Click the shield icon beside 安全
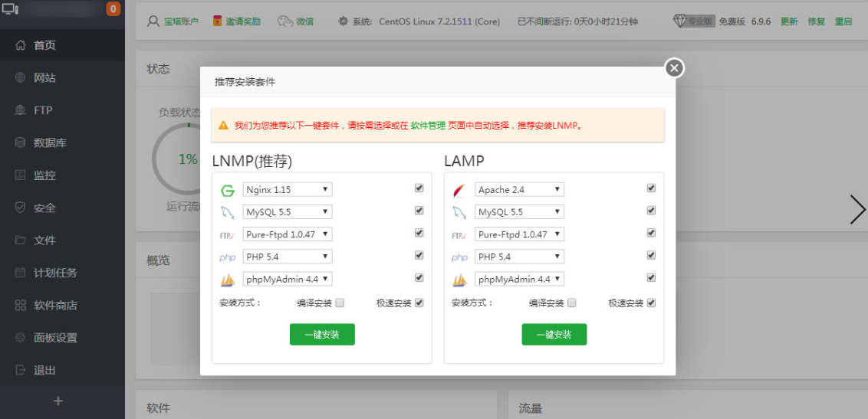The height and width of the screenshot is (419, 868). (x=21, y=208)
